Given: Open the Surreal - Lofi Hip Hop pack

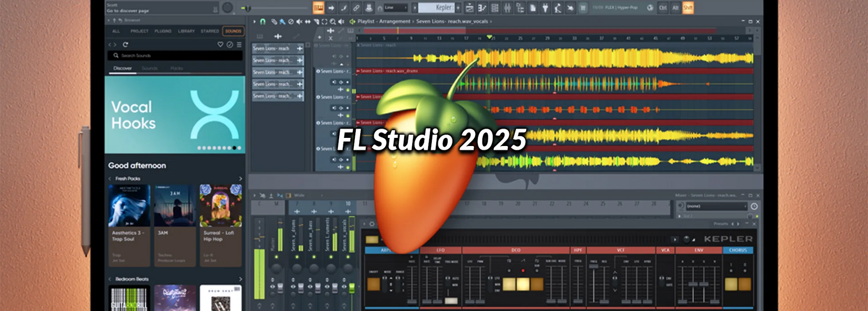Looking at the screenshot, I should tap(220, 225).
